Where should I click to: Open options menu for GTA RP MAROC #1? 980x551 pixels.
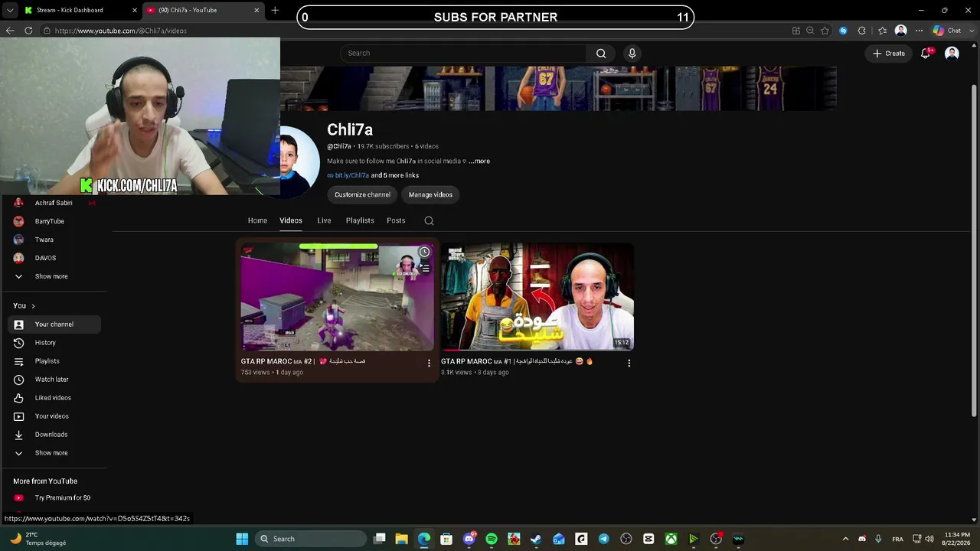pyautogui.click(x=629, y=363)
